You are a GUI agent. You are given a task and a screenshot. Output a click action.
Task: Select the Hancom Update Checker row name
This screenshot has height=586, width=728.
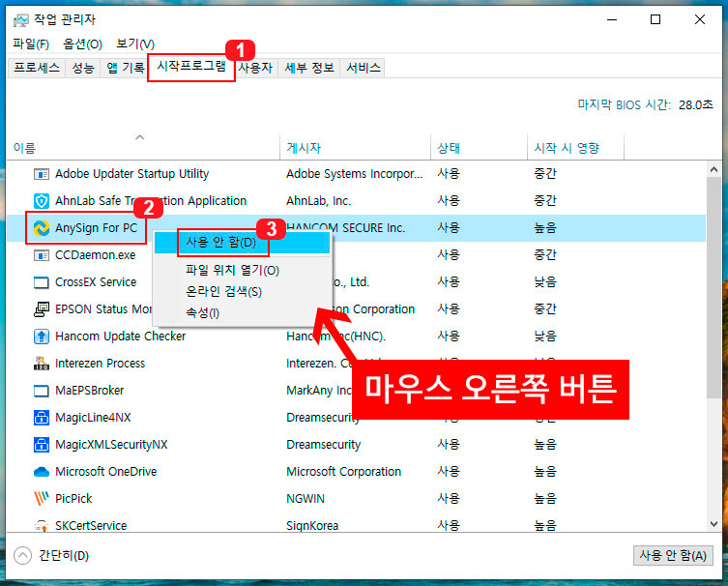120,337
